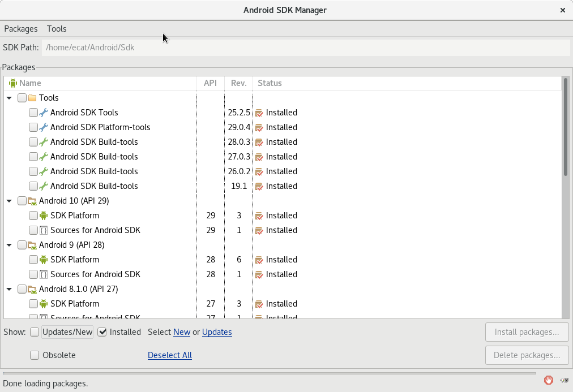Viewport: 573px width, 392px height.
Task: Click the green wrench icon for Build-tools 26.0.2
Action: tap(44, 171)
